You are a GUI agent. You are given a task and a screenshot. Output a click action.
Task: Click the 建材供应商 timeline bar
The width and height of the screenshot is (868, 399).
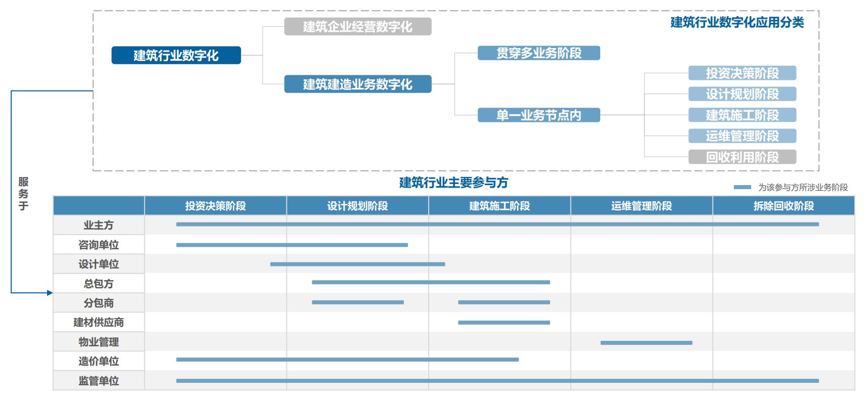(504, 322)
